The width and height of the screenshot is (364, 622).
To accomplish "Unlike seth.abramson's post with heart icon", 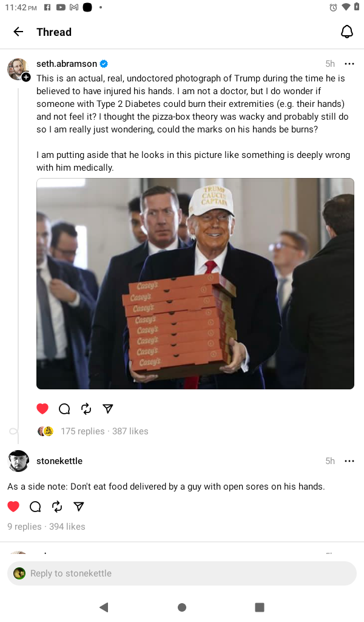I will [x=42, y=409].
